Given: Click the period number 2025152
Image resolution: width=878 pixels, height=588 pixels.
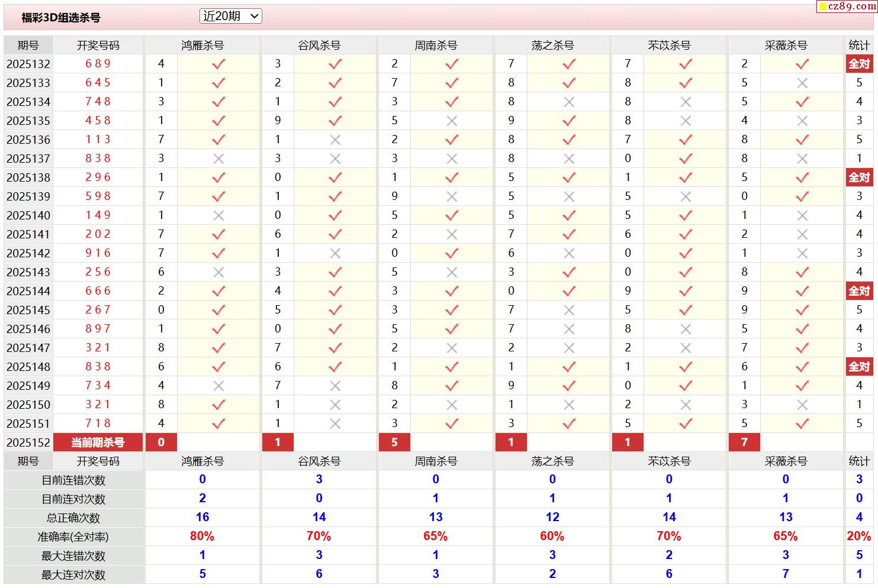Looking at the screenshot, I should point(28,442).
